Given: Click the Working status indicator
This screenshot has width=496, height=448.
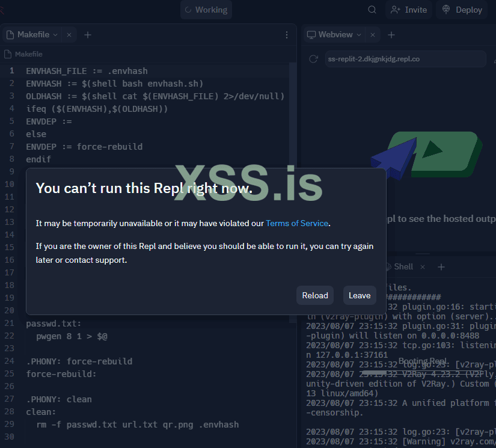Looking at the screenshot, I should click(206, 10).
